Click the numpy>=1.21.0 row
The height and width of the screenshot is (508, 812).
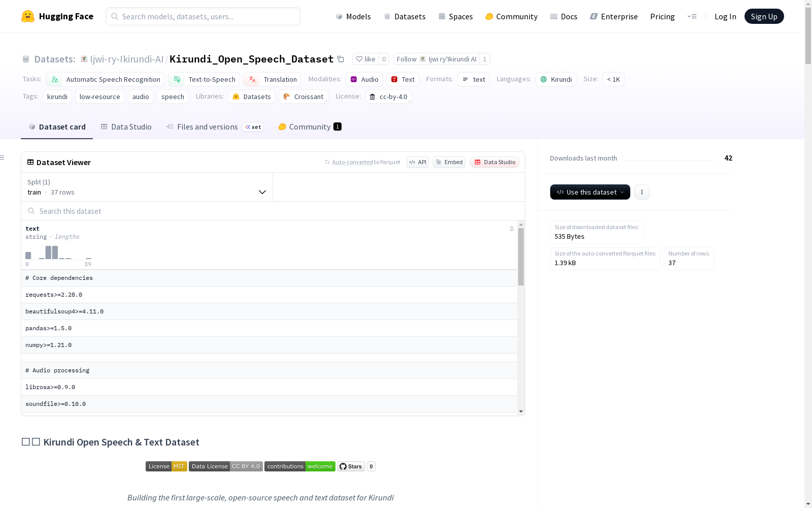click(269, 345)
